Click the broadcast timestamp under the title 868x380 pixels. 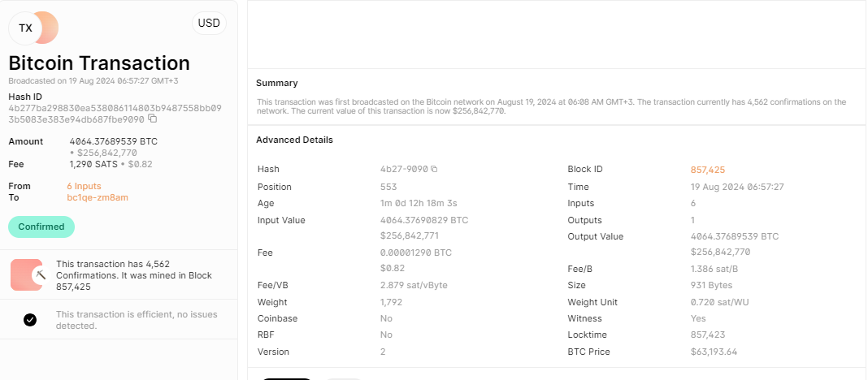tap(93, 81)
